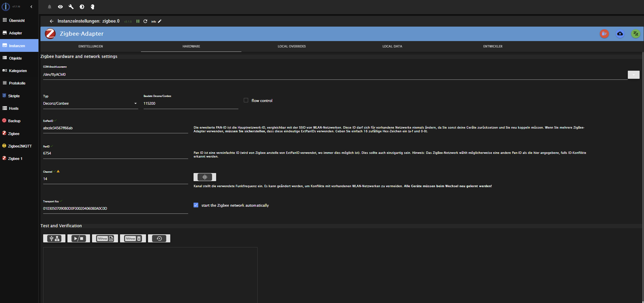
Task: Collapse the sidebar with chevron arrow
Action: [31, 7]
